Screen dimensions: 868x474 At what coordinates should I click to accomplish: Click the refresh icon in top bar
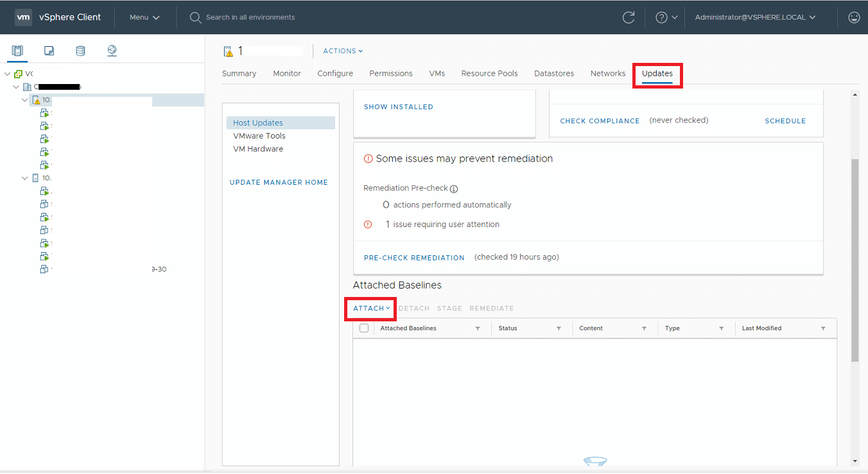point(629,17)
